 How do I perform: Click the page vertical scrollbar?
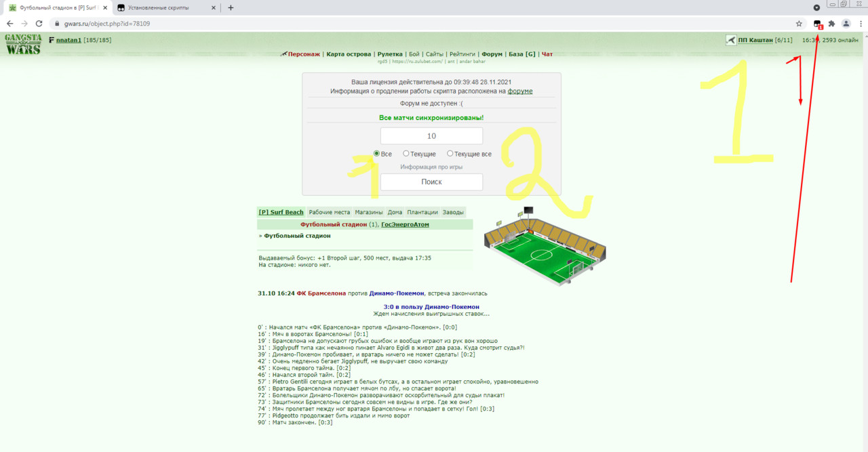click(865, 242)
